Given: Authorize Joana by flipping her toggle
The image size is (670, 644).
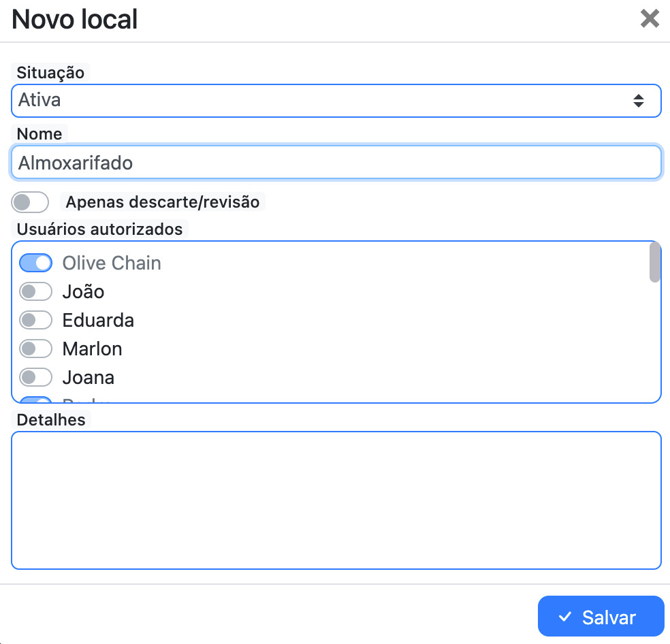Looking at the screenshot, I should [35, 377].
